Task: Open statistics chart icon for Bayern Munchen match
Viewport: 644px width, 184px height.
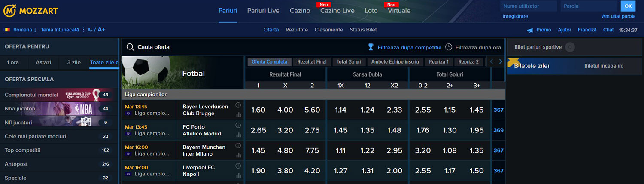Action: point(238,155)
